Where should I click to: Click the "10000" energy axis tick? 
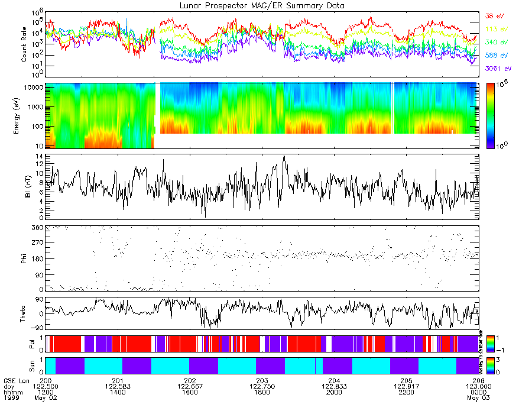point(34,88)
